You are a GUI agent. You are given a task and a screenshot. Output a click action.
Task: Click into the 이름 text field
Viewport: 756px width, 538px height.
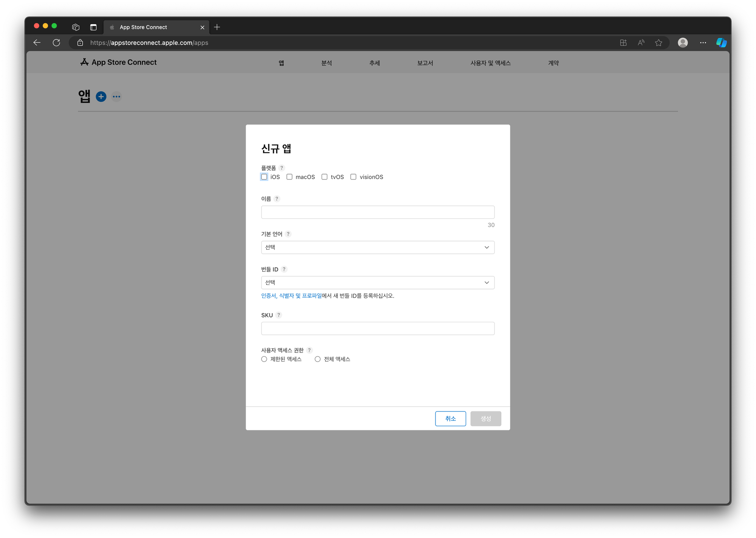(378, 212)
